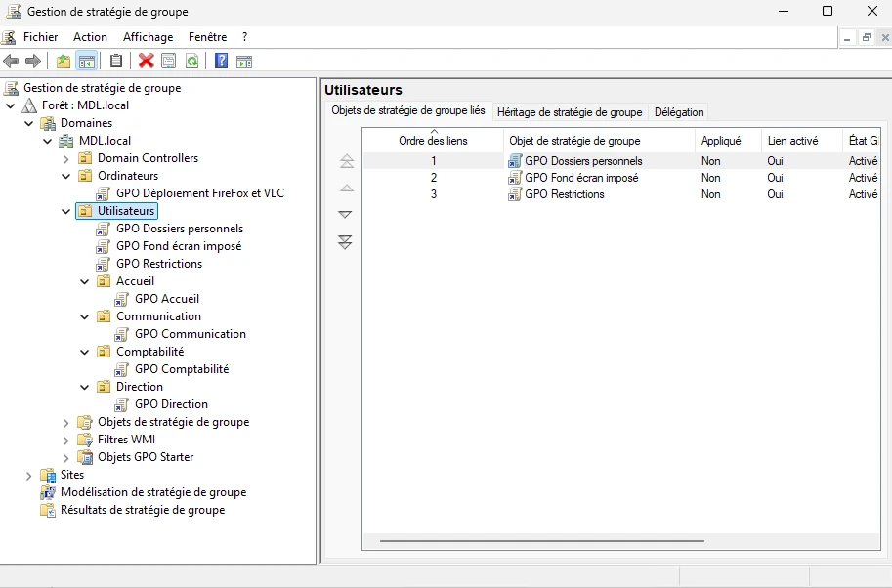The width and height of the screenshot is (892, 588).
Task: Collapse the Direction OU
Action: [85, 388]
